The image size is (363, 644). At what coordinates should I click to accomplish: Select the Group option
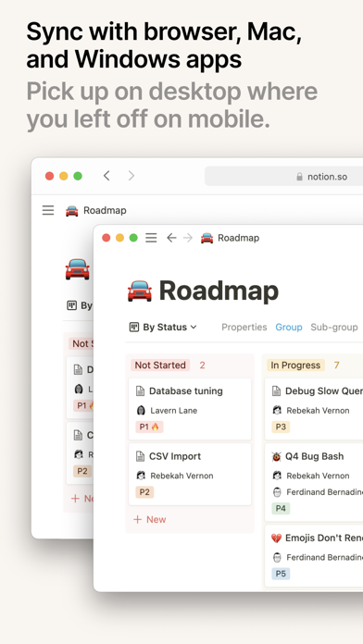pyautogui.click(x=289, y=328)
